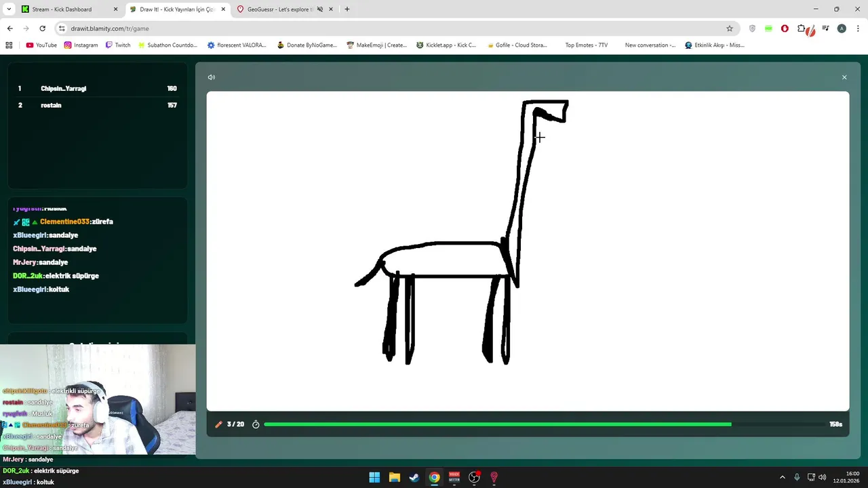Open a new browser tab

click(347, 9)
